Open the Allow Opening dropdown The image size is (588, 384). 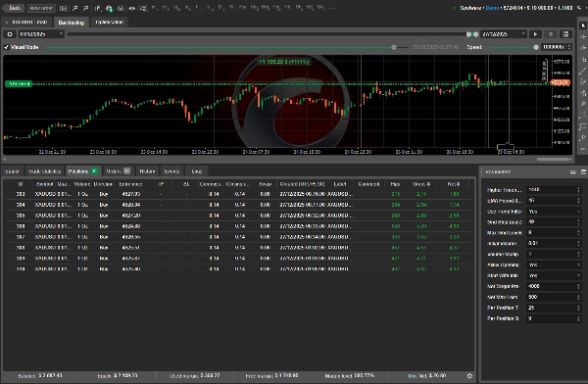click(x=554, y=264)
